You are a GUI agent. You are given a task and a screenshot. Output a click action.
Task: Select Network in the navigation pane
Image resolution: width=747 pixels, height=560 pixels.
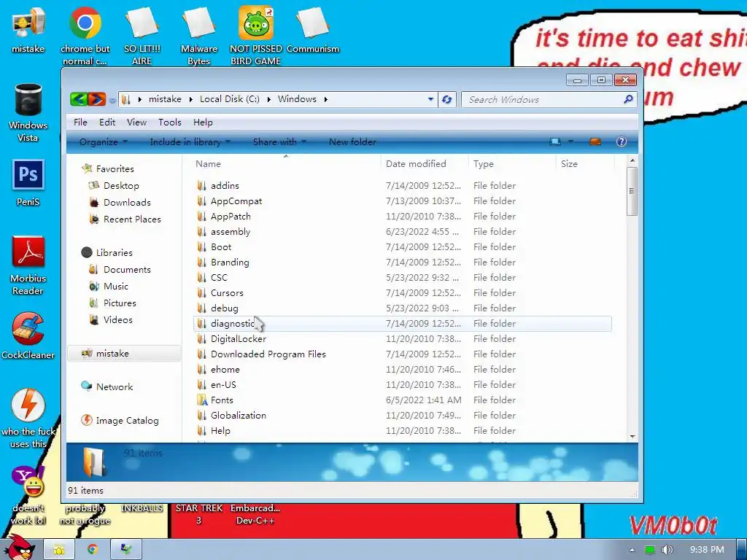click(115, 386)
